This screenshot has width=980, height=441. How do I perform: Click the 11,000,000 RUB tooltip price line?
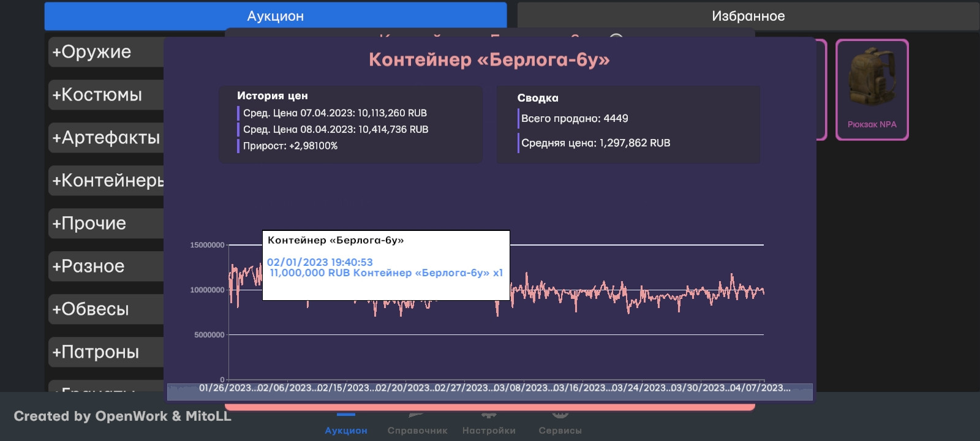386,273
